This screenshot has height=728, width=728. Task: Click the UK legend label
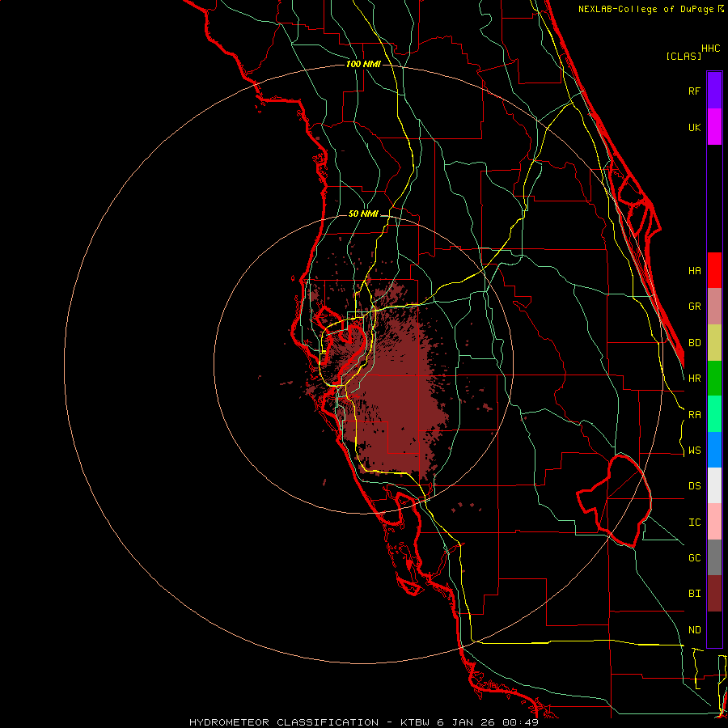point(694,127)
